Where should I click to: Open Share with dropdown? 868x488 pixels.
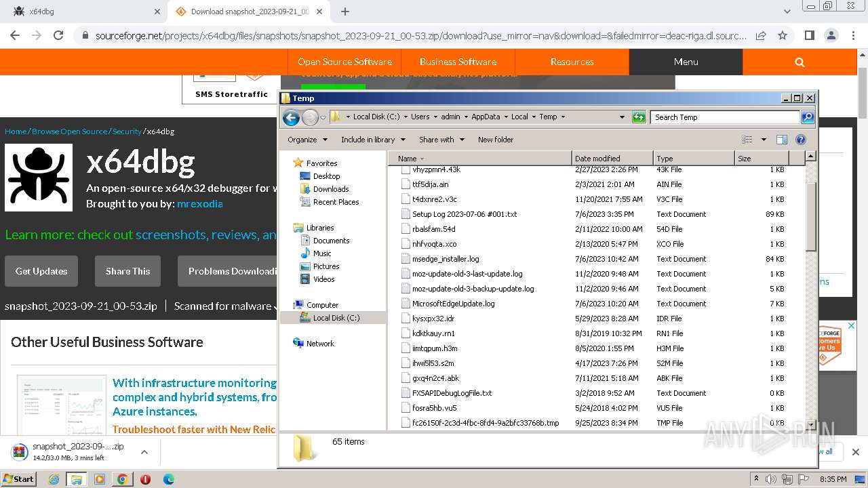441,140
